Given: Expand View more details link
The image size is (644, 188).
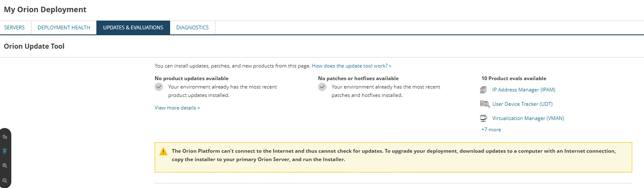Looking at the screenshot, I should (177, 108).
